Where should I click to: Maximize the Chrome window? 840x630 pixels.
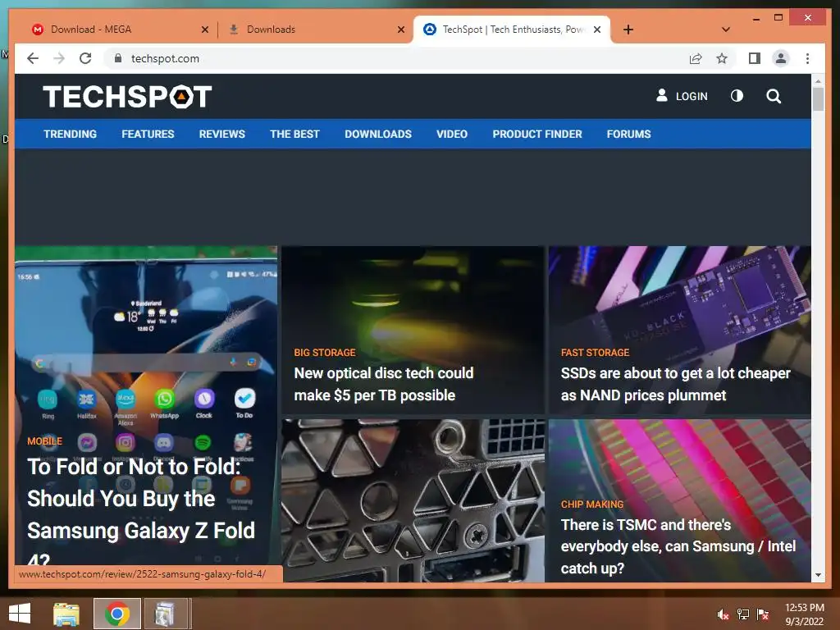(x=778, y=18)
